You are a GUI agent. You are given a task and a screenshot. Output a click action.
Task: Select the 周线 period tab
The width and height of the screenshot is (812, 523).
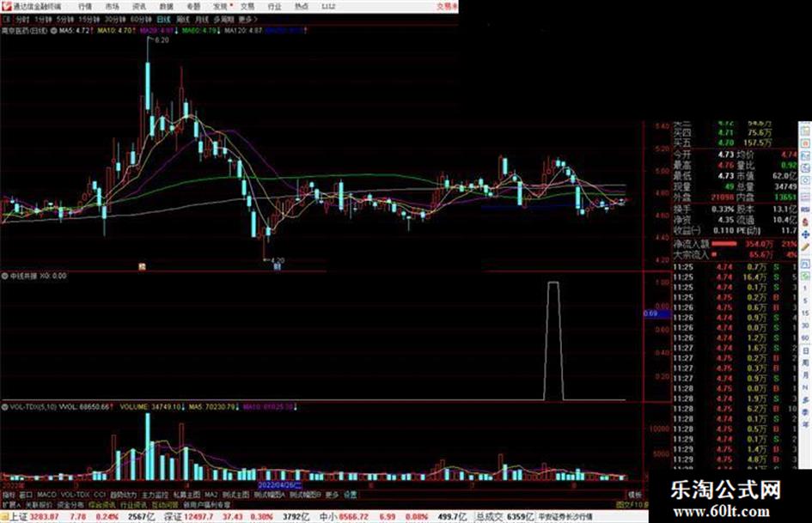[x=183, y=19]
